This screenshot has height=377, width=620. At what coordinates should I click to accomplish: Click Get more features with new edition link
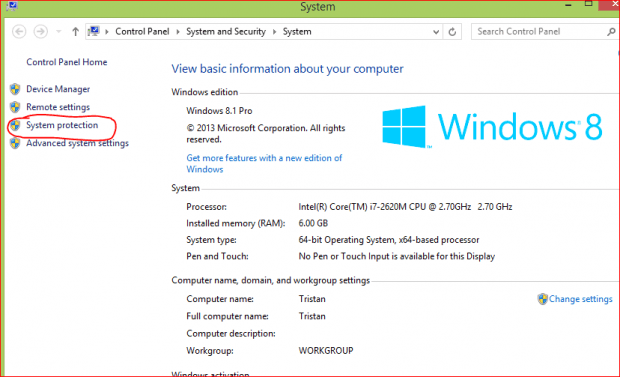[x=264, y=163]
